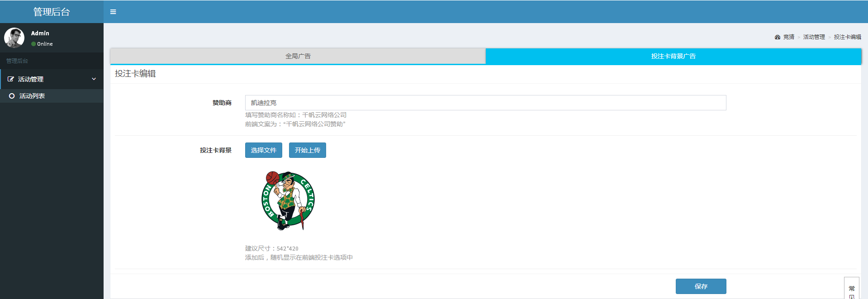Image resolution: width=868 pixels, height=299 pixels.
Task: Click the 竞猜 breadcrumb link
Action: tap(789, 37)
